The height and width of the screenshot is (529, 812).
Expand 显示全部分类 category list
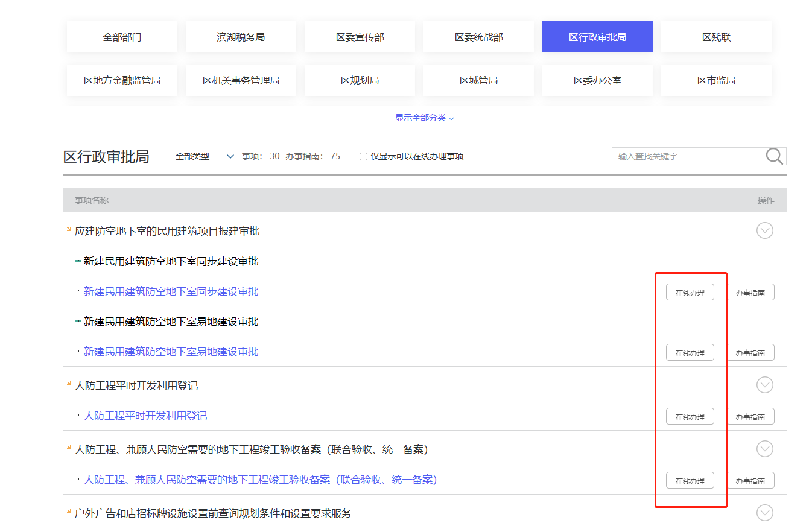424,118
